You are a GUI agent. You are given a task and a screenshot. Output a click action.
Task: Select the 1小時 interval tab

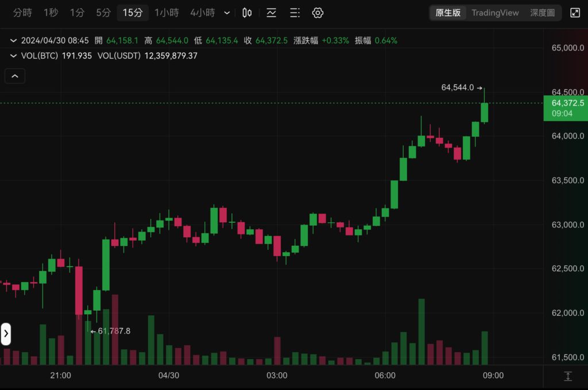click(167, 13)
